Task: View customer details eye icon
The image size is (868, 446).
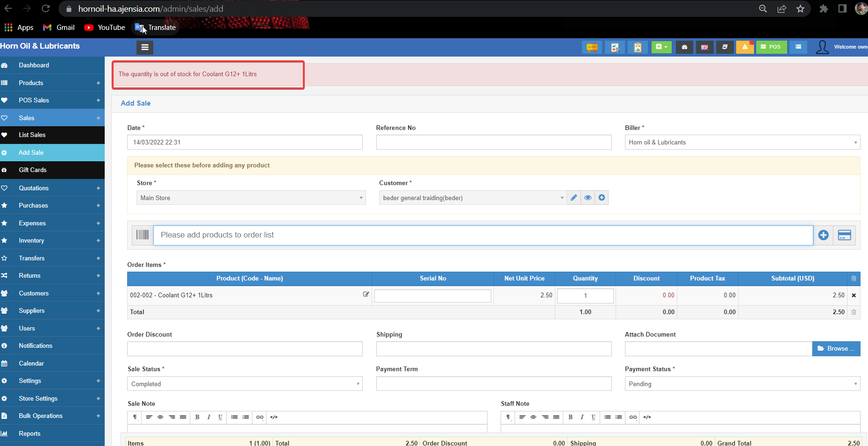Action: 588,198
